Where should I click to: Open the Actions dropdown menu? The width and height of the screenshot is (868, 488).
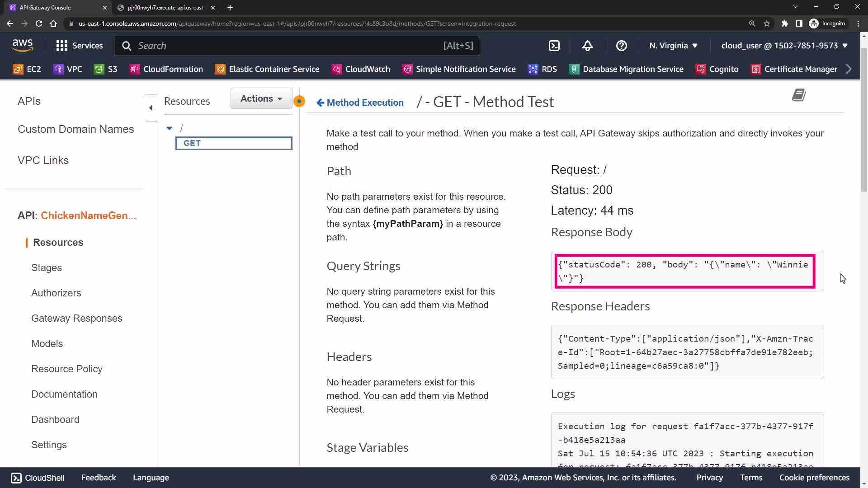[x=261, y=99]
